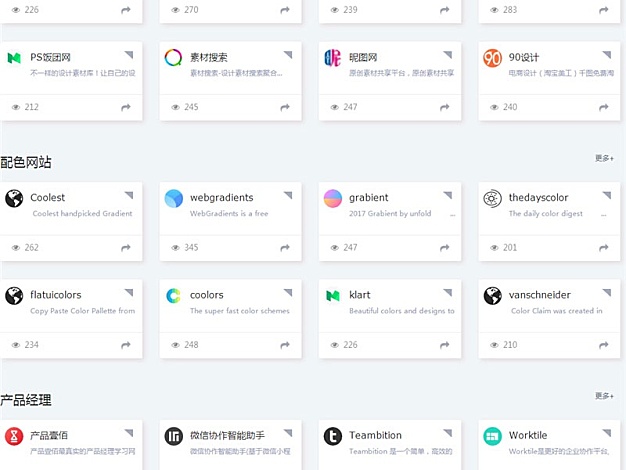Screen dimensions: 626x470
Task: Click the orange 90设计 logo
Action: coord(492,58)
